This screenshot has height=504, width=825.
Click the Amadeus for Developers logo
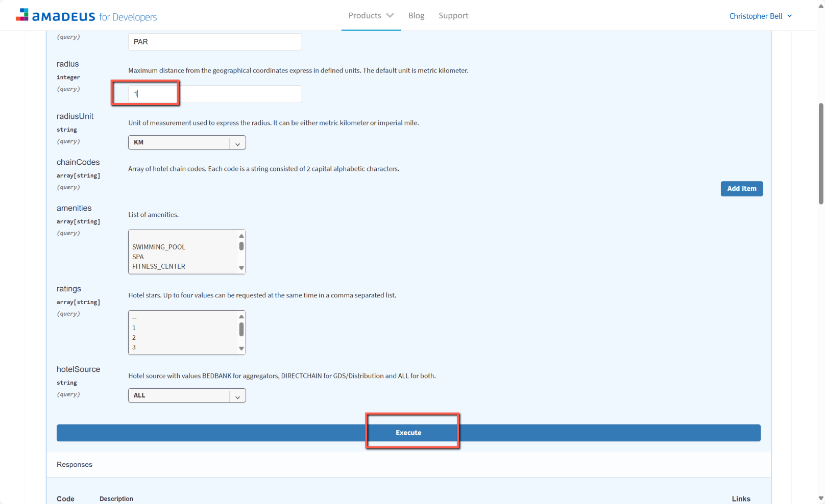(86, 16)
